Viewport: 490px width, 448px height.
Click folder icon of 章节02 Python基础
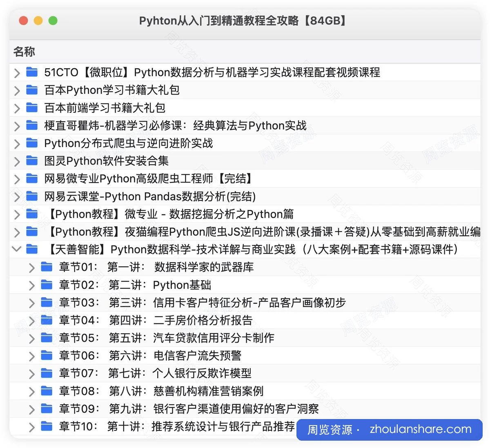pyautogui.click(x=47, y=285)
